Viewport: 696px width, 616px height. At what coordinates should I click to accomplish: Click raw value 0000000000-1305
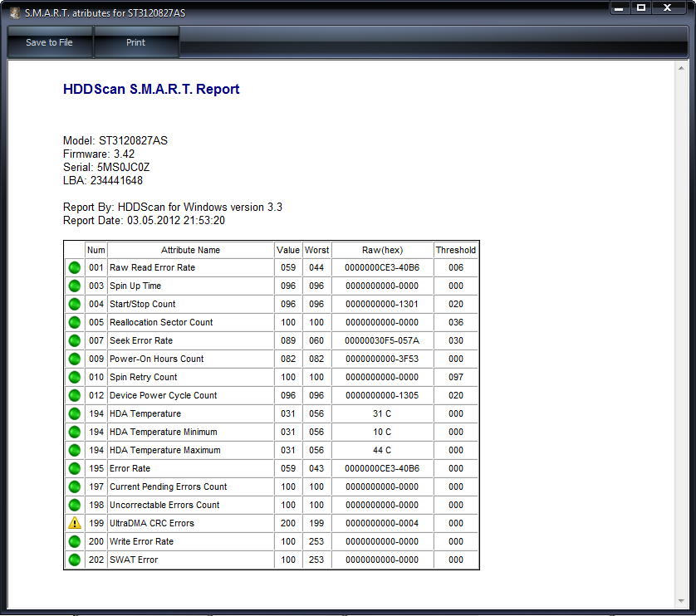382,395
